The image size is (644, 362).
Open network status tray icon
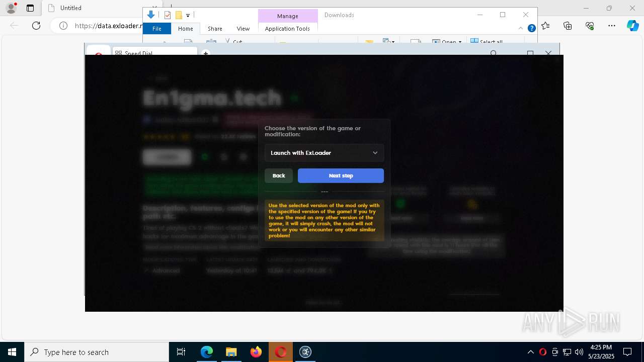(567, 352)
